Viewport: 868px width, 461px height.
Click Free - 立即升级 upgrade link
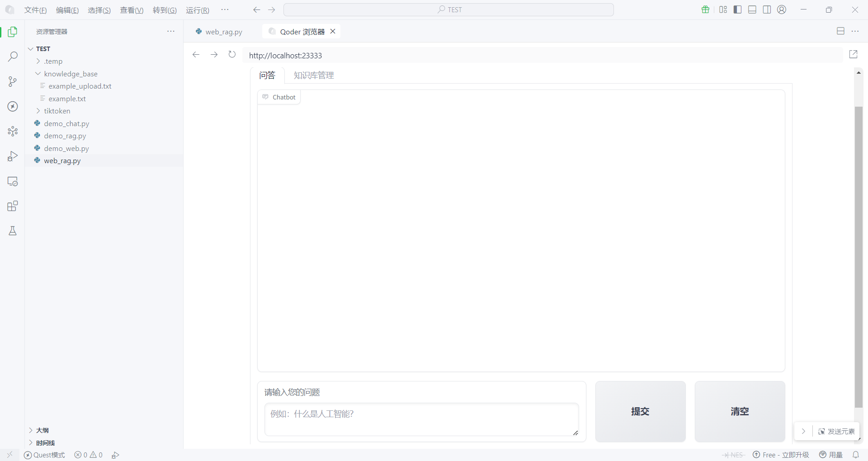pos(781,455)
